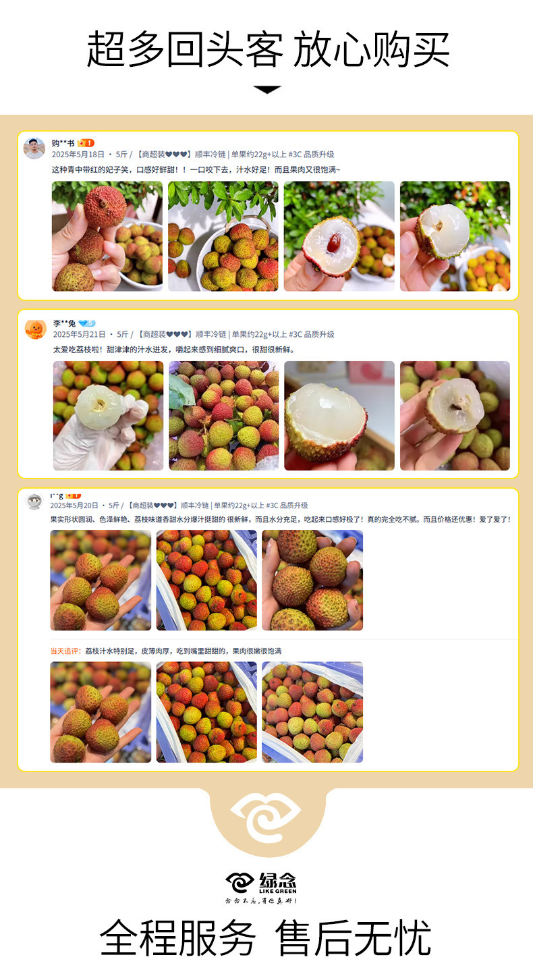
Task: Click username 购**书 in first review
Action: click(63, 143)
